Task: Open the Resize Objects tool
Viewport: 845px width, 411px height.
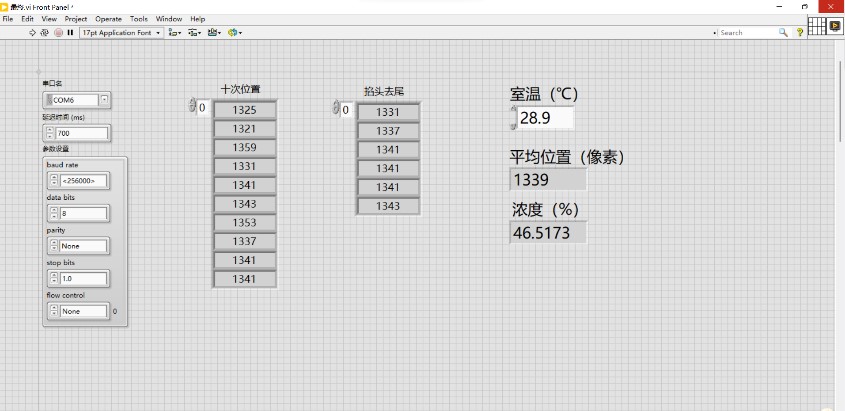Action: (213, 32)
